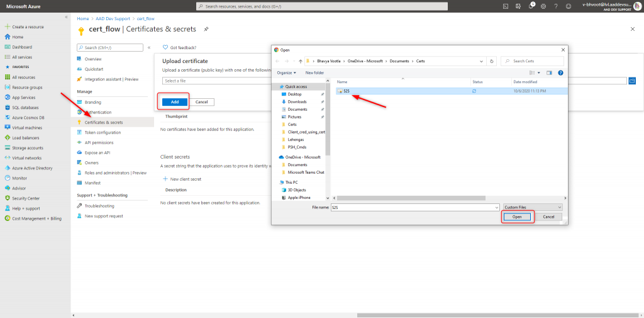Open Azure Cloud Shell icon
644x318 pixels.
(x=506, y=6)
